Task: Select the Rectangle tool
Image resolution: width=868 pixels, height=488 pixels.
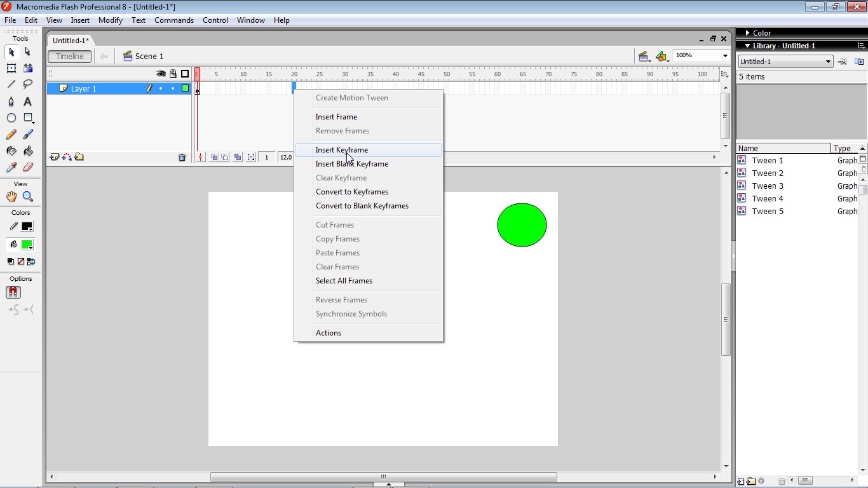Action: pyautogui.click(x=28, y=118)
